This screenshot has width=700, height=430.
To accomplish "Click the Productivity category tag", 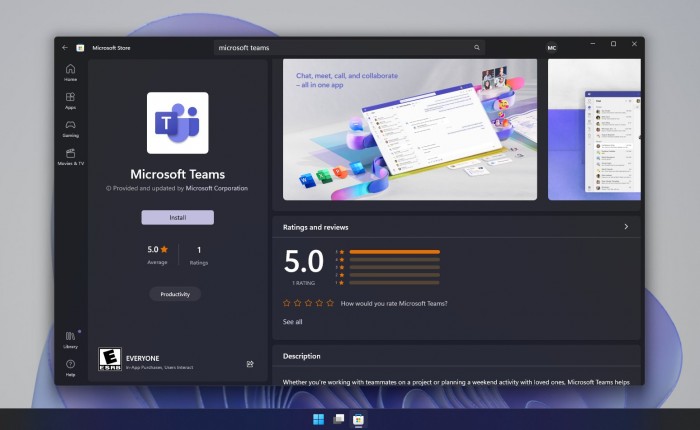I will pyautogui.click(x=175, y=294).
